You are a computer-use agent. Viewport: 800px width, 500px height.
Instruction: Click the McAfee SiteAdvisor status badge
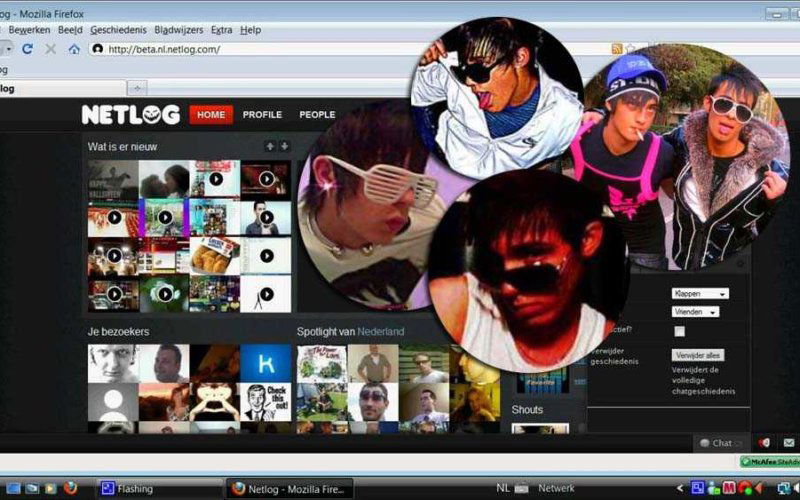click(x=770, y=462)
